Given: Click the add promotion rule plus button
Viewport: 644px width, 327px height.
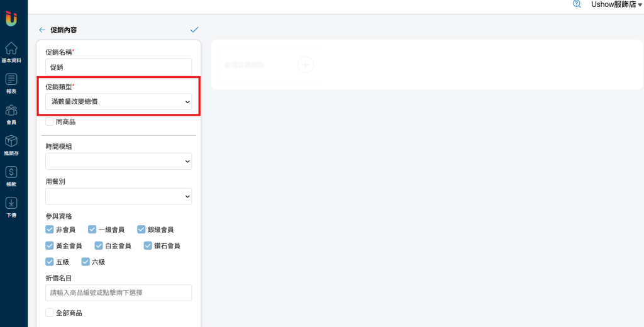Looking at the screenshot, I should click(x=306, y=65).
